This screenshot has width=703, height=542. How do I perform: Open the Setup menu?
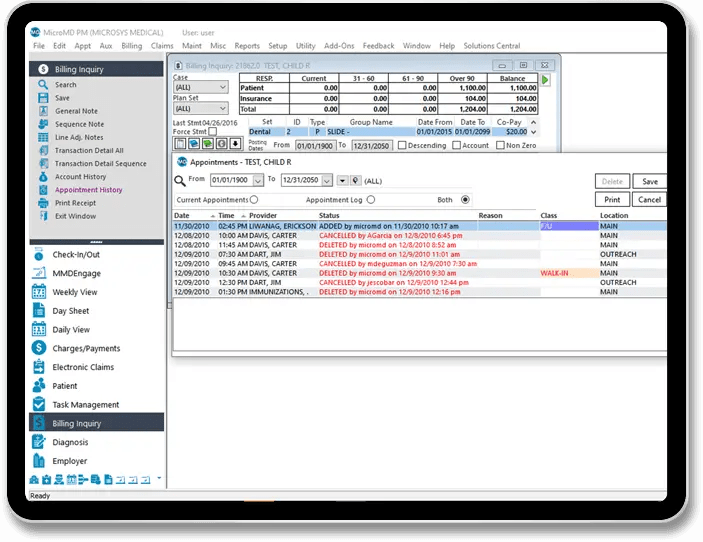point(278,46)
